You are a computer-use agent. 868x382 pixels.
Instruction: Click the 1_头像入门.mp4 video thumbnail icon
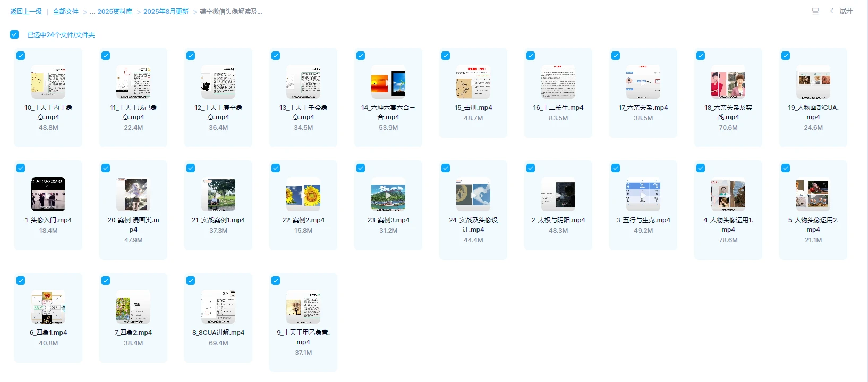[48, 194]
